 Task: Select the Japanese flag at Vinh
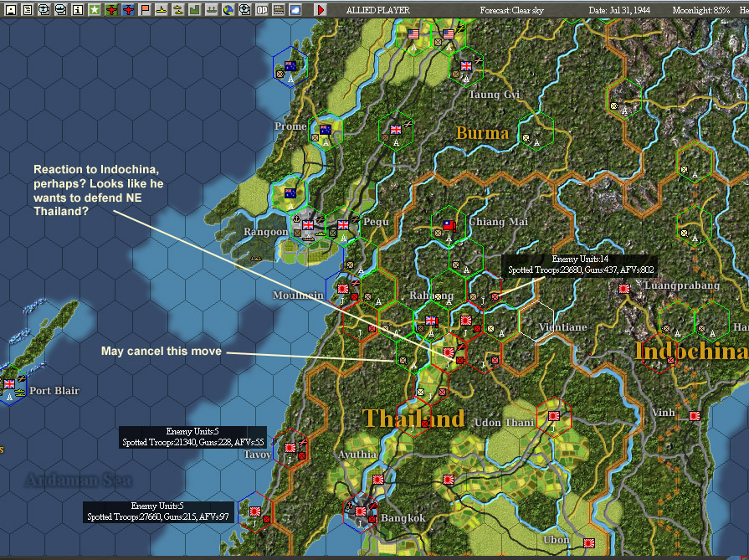click(x=695, y=416)
